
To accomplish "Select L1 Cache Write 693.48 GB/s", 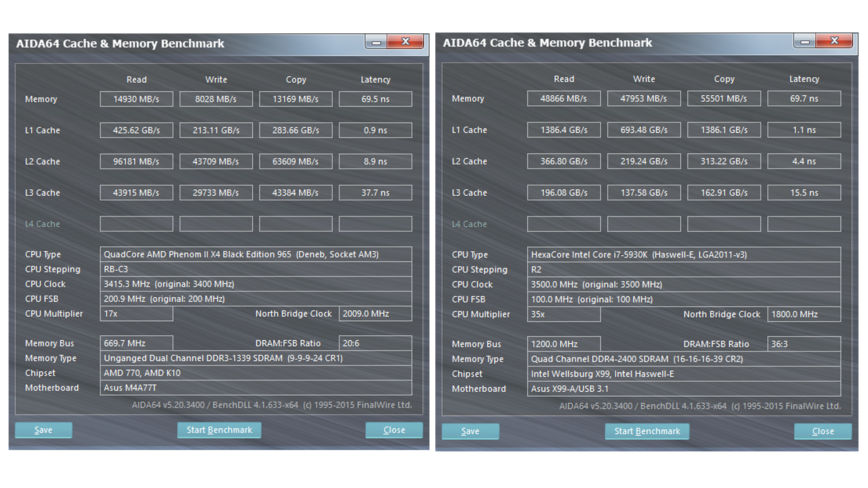I will click(x=644, y=130).
